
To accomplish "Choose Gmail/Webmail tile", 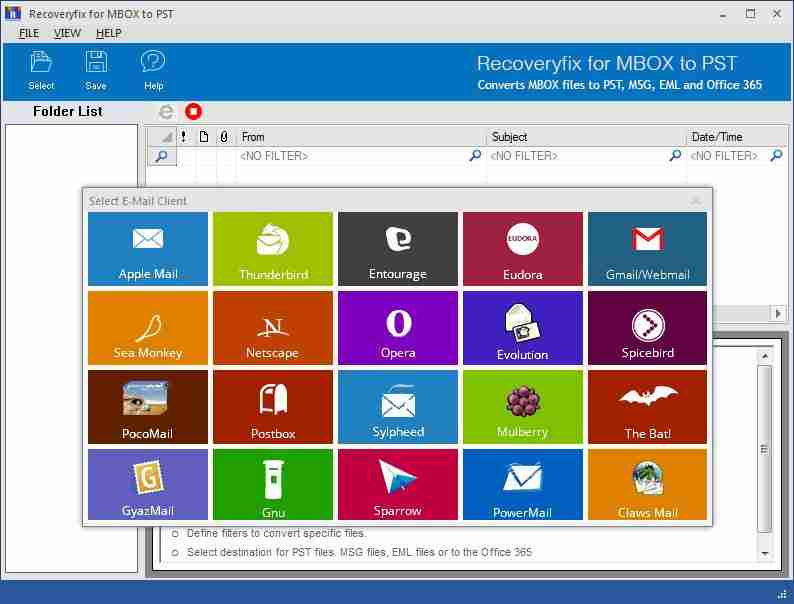I will [647, 249].
